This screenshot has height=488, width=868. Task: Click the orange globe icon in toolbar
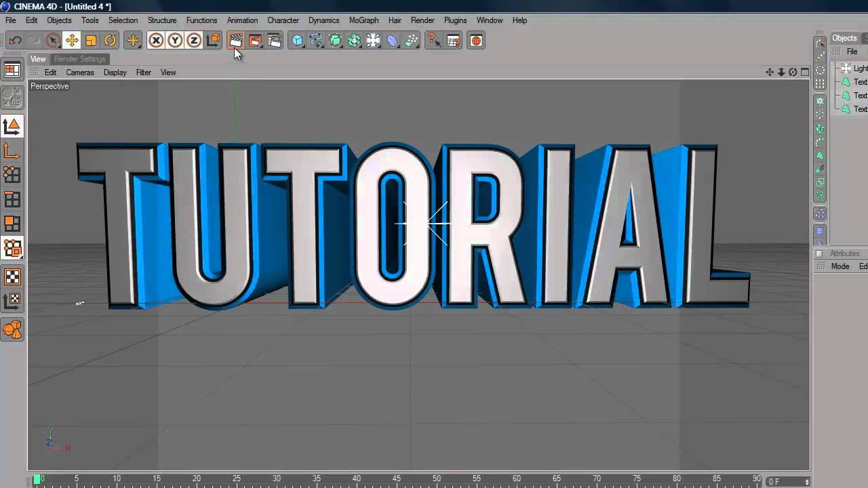point(476,41)
